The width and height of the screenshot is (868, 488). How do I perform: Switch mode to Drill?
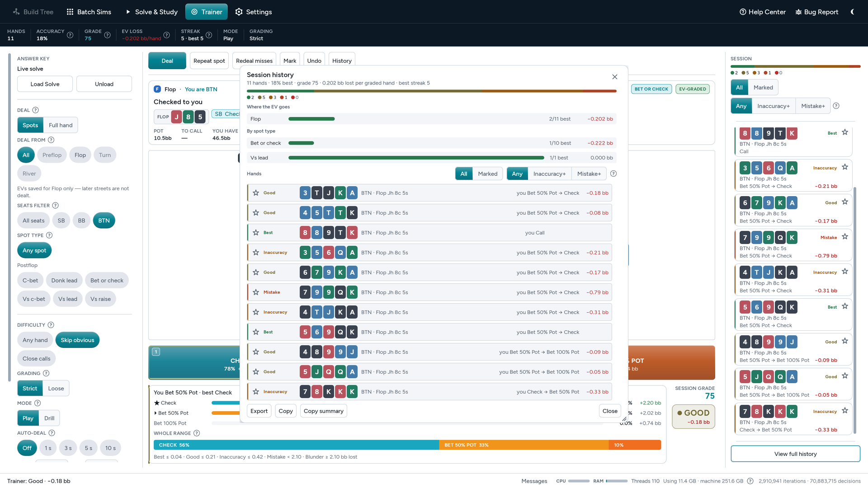[49, 418]
